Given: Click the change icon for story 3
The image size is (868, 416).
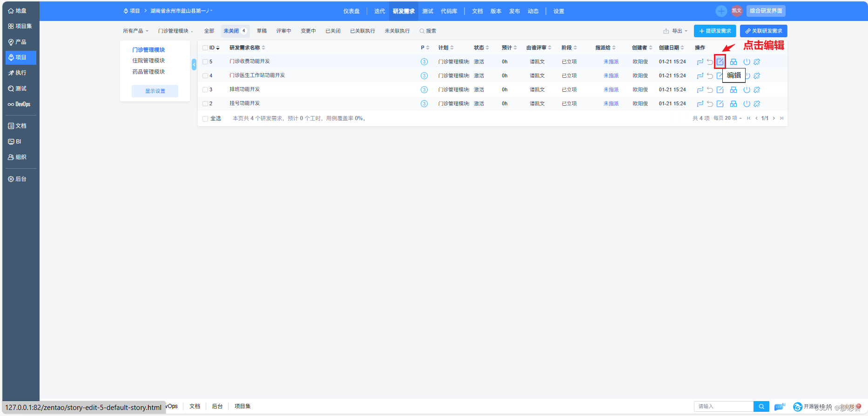Looking at the screenshot, I should pyautogui.click(x=700, y=89).
